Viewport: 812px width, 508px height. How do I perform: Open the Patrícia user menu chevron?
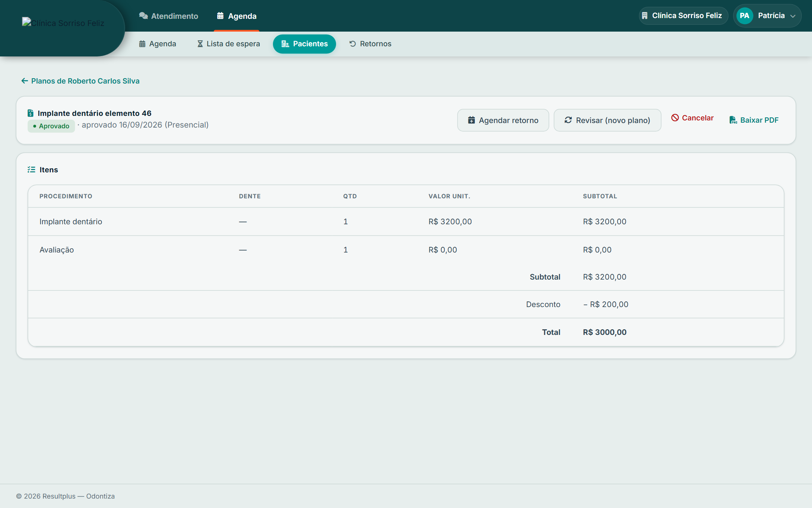[x=793, y=16]
